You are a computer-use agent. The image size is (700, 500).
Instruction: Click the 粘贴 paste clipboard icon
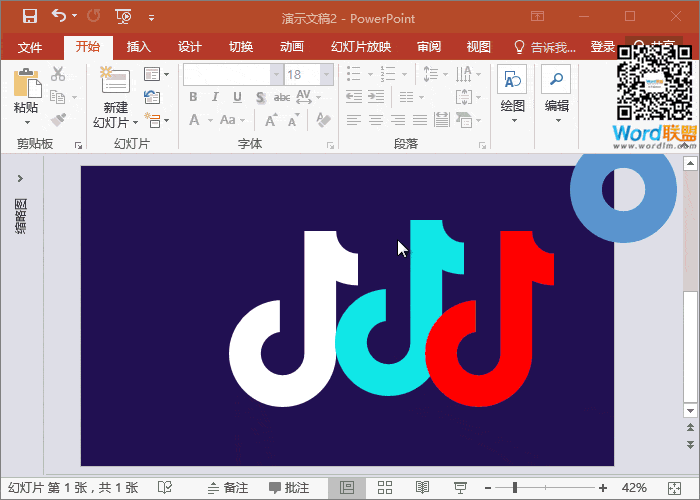point(27,83)
